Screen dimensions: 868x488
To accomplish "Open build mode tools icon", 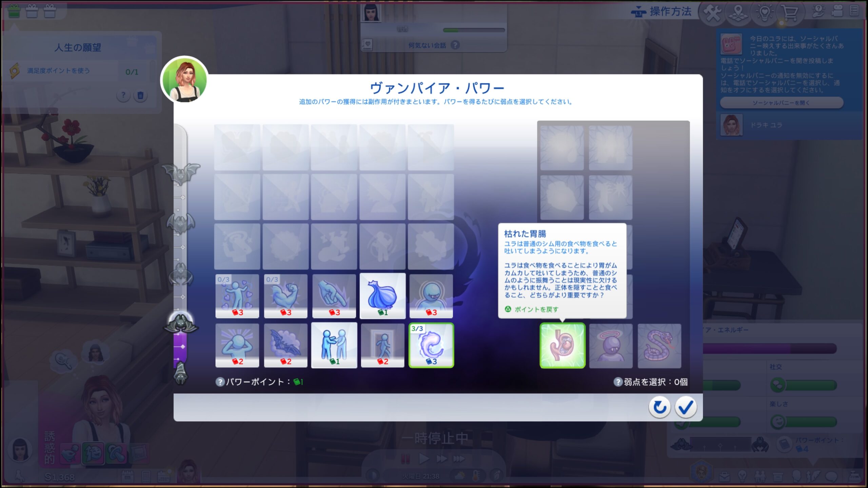I will tap(713, 13).
